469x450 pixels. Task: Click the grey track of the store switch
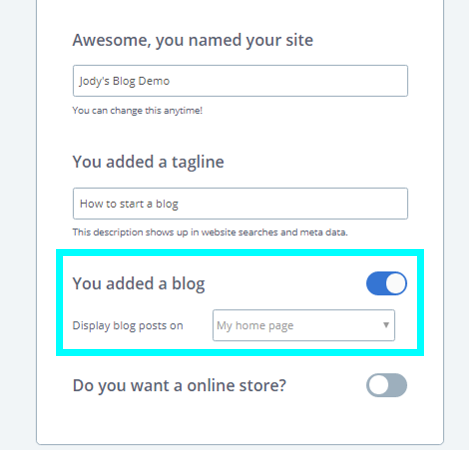click(397, 386)
